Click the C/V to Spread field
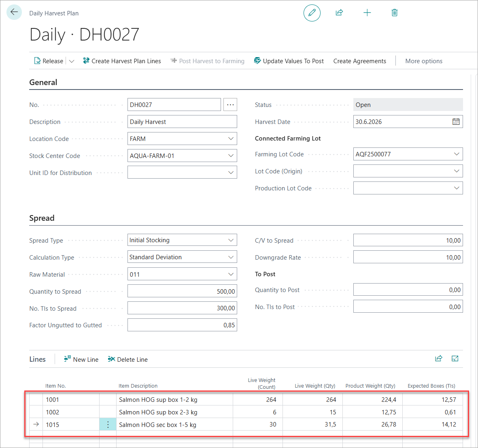Image resolution: width=478 pixels, height=448 pixels. tap(408, 240)
